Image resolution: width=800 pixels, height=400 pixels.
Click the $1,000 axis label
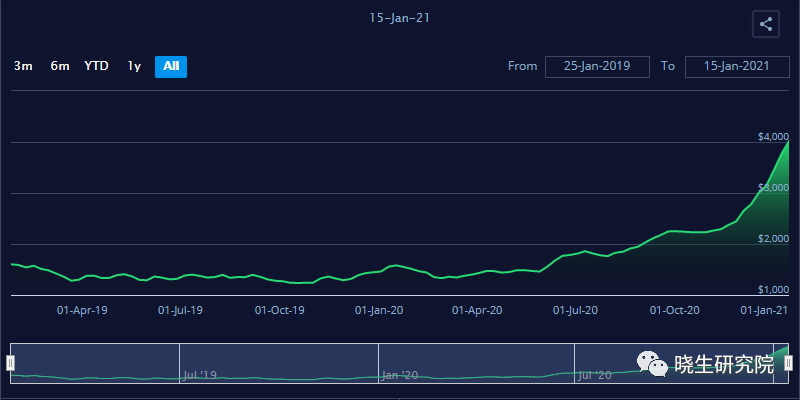point(773,290)
